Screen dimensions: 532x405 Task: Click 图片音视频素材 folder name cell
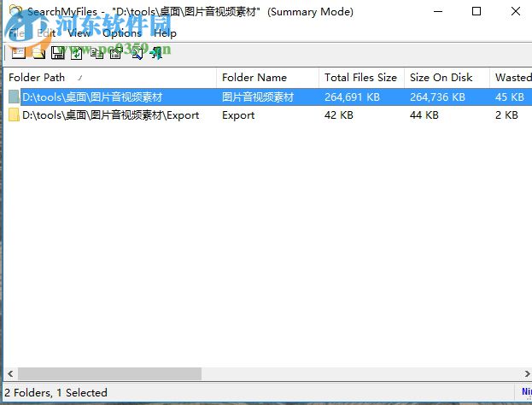258,97
